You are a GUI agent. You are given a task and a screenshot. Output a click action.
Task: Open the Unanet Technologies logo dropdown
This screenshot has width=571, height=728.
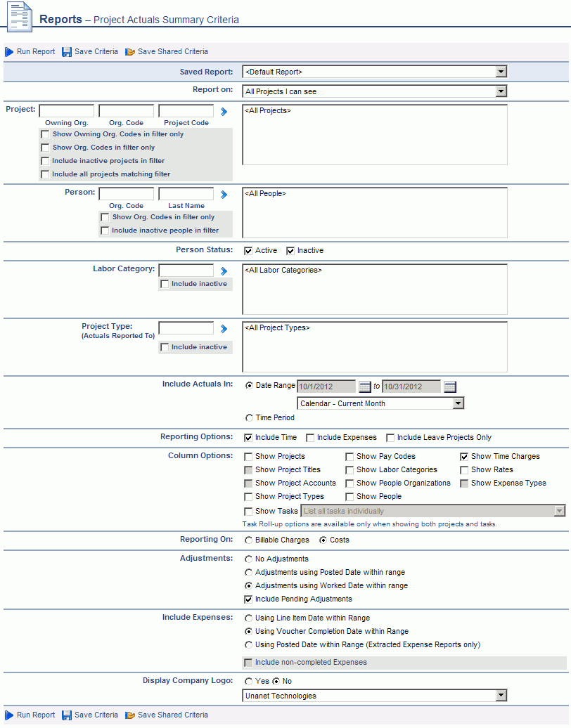tap(501, 696)
